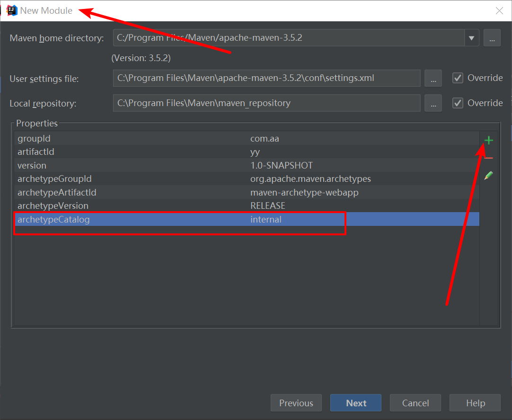Click the yy value cell
This screenshot has height=420, width=512.
click(255, 152)
